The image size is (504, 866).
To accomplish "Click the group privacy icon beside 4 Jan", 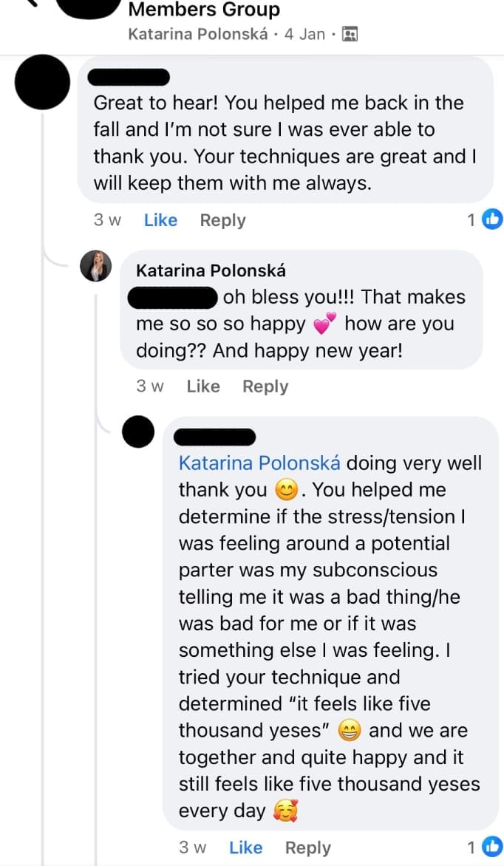I will pos(351,34).
